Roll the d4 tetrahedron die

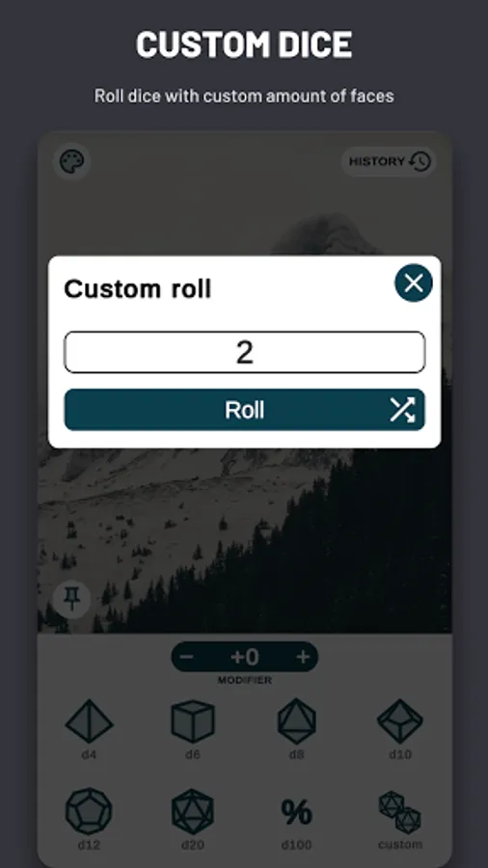click(x=89, y=730)
